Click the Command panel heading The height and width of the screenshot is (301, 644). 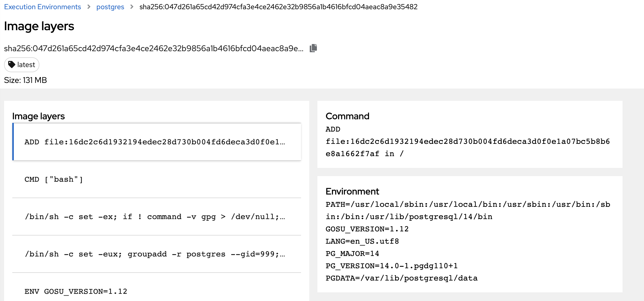(x=347, y=116)
